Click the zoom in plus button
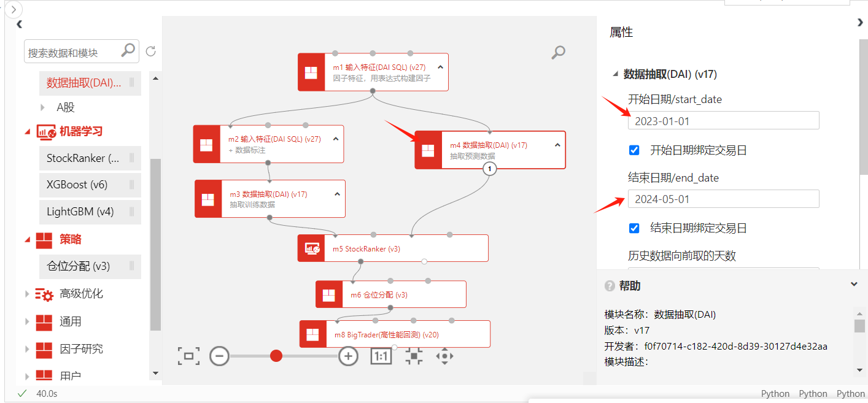 [x=349, y=356]
